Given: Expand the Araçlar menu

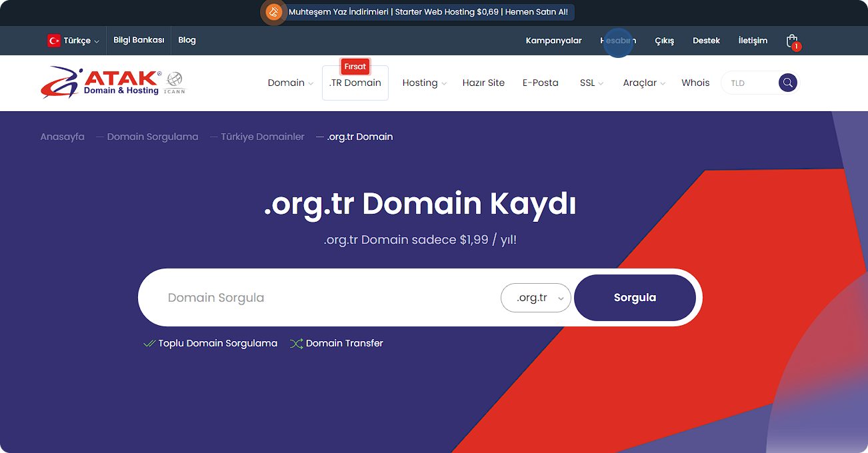Looking at the screenshot, I should pos(644,83).
